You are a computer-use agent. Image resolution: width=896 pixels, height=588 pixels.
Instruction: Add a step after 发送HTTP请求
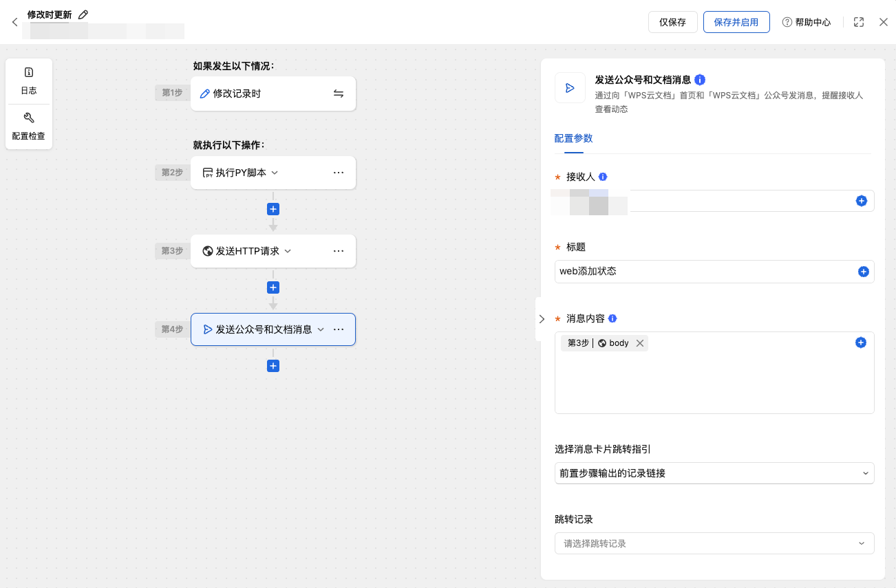click(x=273, y=287)
